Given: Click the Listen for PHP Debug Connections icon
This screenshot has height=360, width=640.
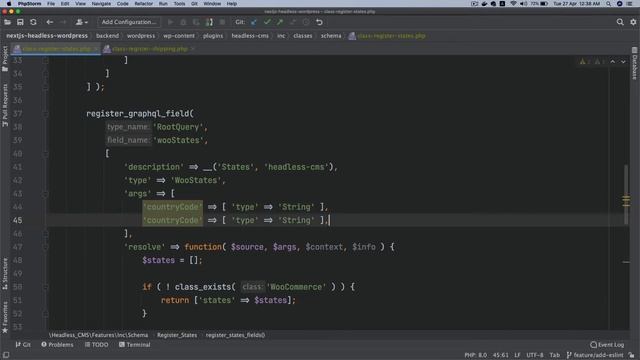Looking at the screenshot, I should click(209, 22).
